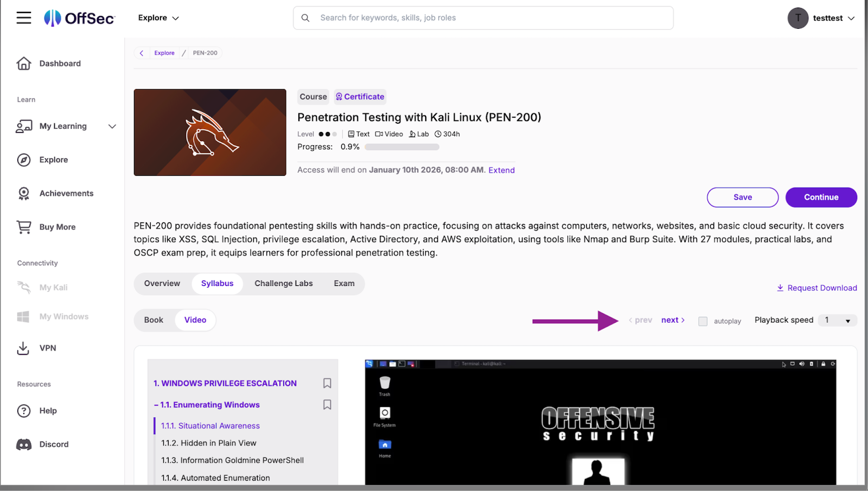Open Achievements in the sidebar
This screenshot has height=491, width=868.
click(67, 194)
